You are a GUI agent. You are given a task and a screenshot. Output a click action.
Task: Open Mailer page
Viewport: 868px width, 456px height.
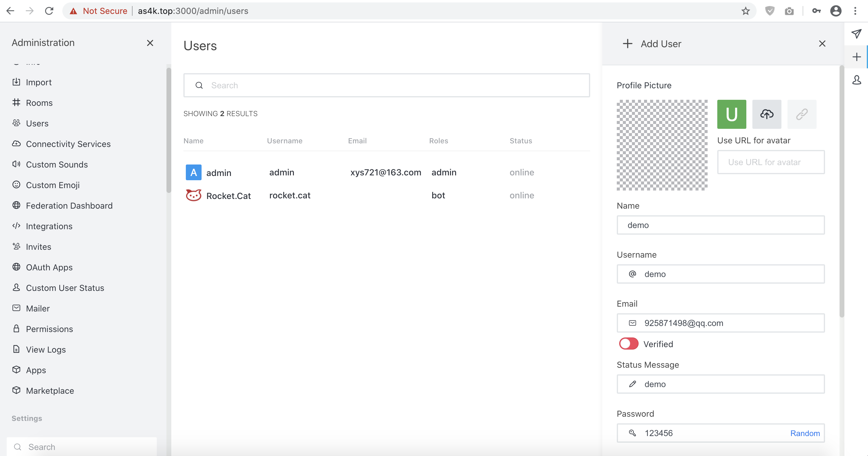coord(31,308)
